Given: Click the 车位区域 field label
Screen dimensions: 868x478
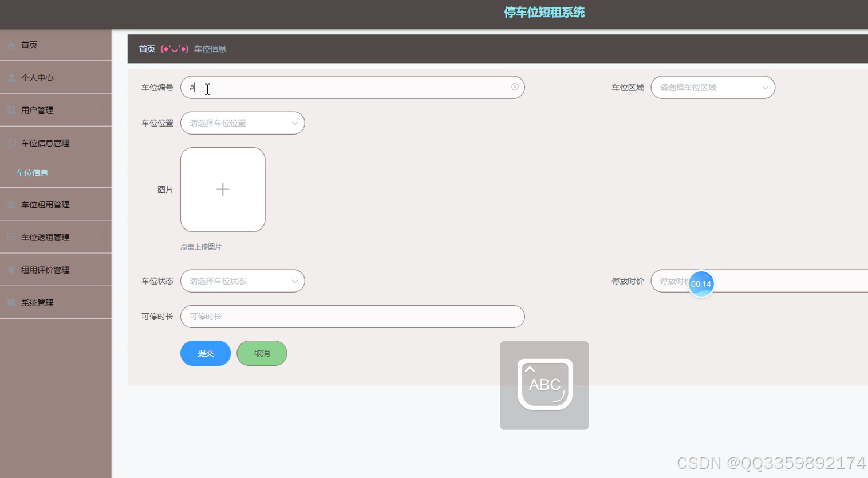Looking at the screenshot, I should 628,88.
